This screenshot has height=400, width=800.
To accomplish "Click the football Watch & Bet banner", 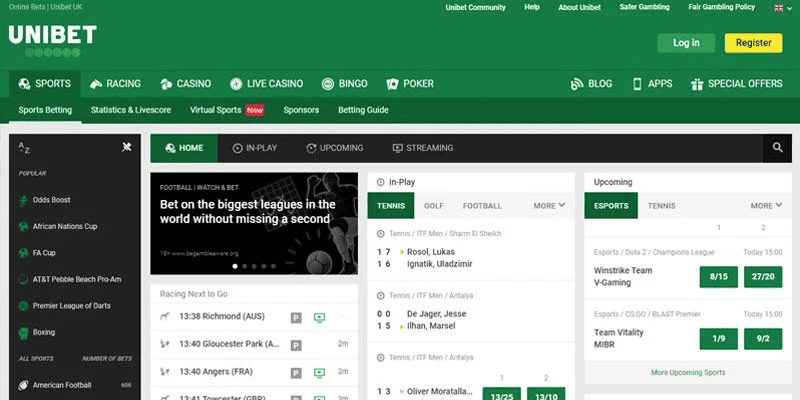I will coord(254,223).
